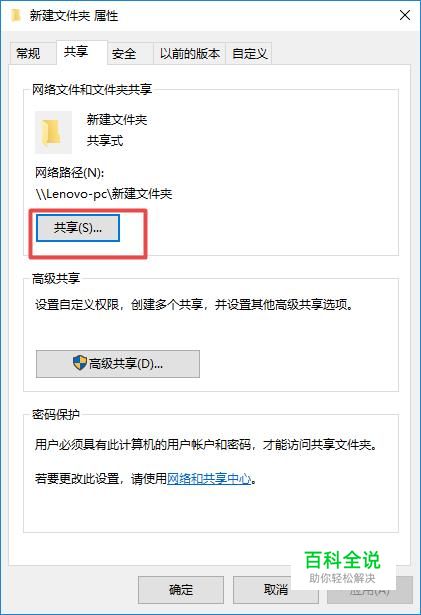Click the 网络路径(N): label
Screen dimensions: 421x615
click(x=69, y=172)
